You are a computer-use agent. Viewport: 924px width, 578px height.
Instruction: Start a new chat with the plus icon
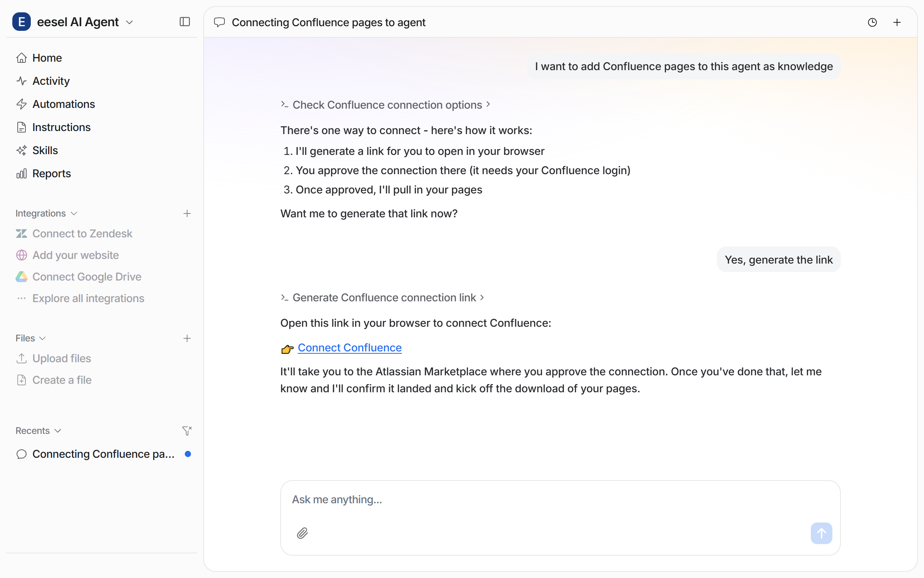pyautogui.click(x=897, y=22)
